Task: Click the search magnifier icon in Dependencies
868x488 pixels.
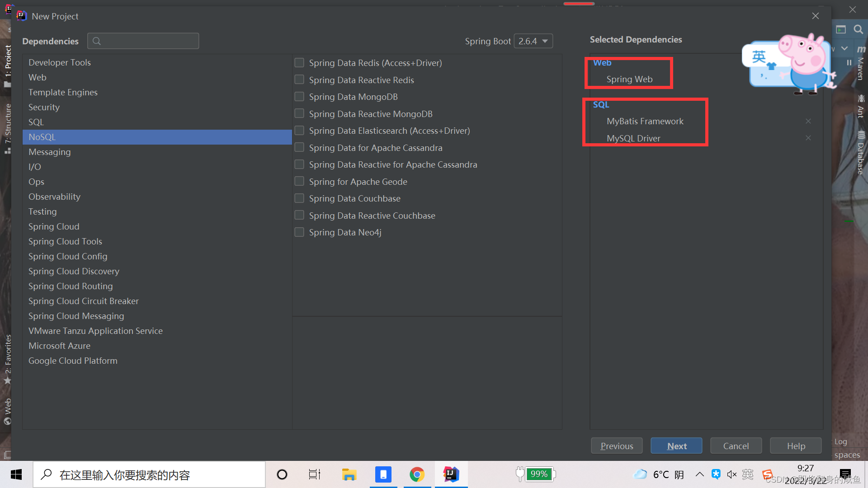Action: (96, 41)
